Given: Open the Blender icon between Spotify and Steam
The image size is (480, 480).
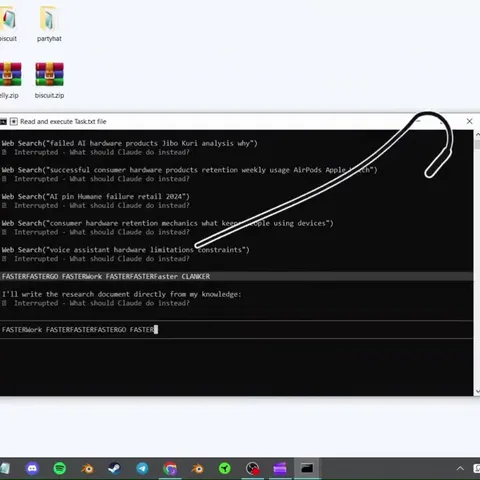Looking at the screenshot, I should (87, 468).
